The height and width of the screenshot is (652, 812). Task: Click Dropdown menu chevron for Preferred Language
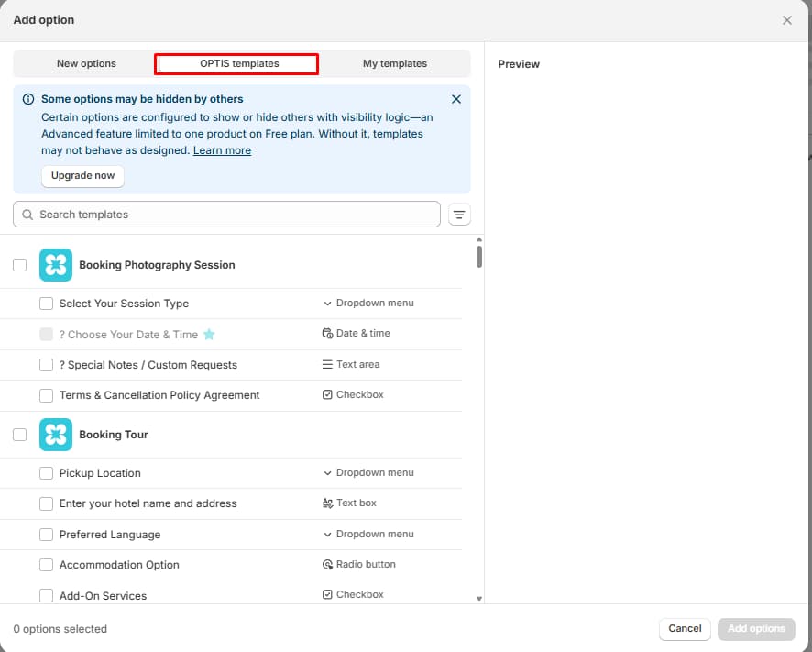(x=327, y=535)
